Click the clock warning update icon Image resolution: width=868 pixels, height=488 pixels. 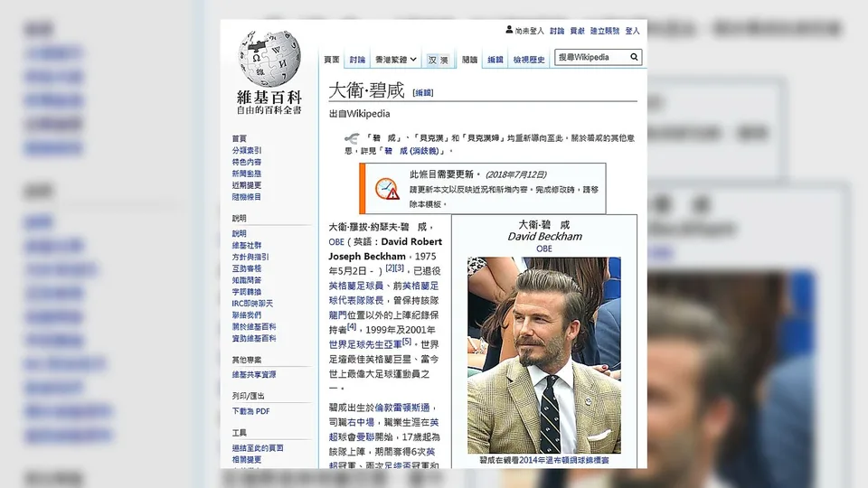point(386,189)
